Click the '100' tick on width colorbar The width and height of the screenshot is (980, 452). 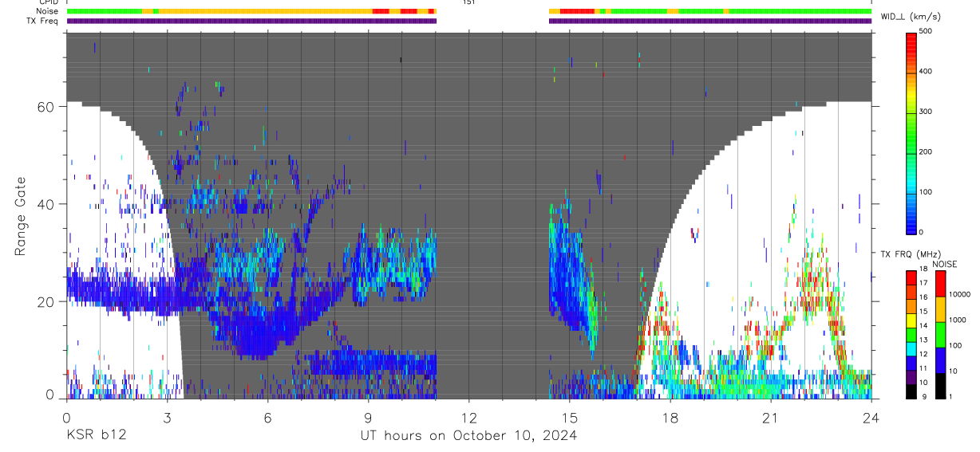point(926,192)
